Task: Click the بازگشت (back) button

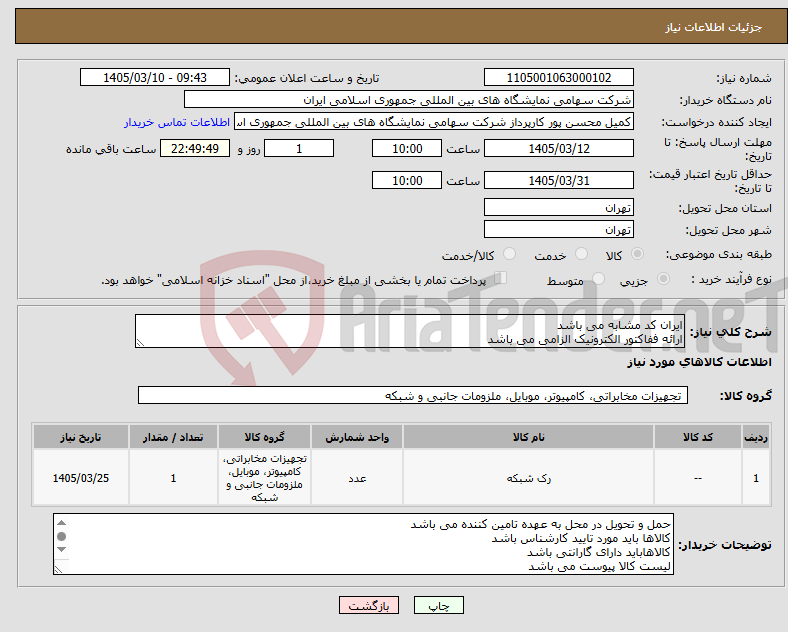Action: tap(369, 605)
